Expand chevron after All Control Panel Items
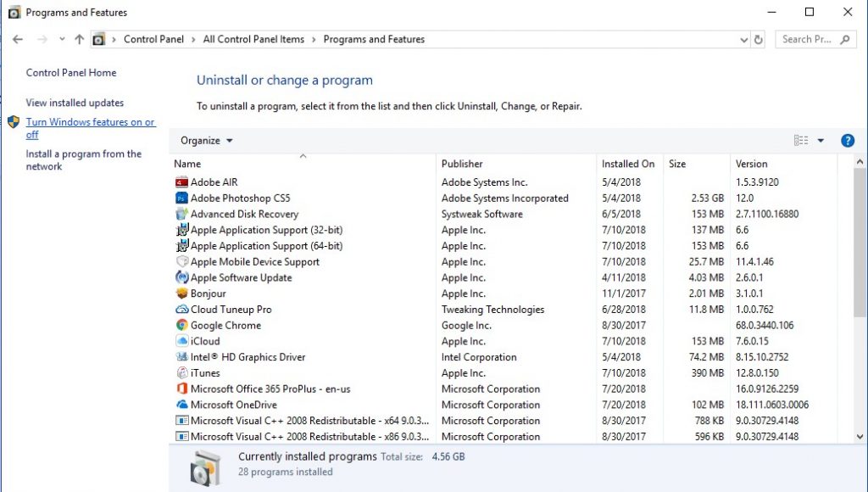The height and width of the screenshot is (492, 868). [314, 39]
